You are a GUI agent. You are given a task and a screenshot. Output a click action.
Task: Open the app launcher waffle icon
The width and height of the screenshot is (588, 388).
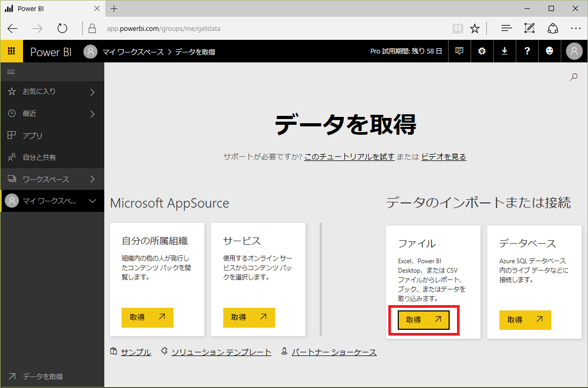click(x=12, y=51)
